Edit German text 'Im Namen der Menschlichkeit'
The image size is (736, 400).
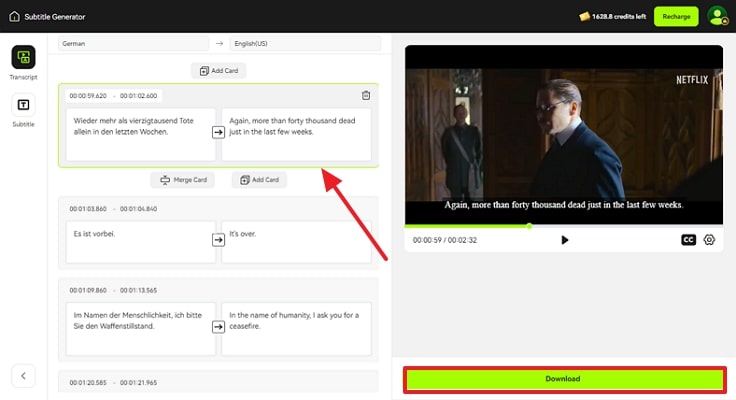[141, 329]
